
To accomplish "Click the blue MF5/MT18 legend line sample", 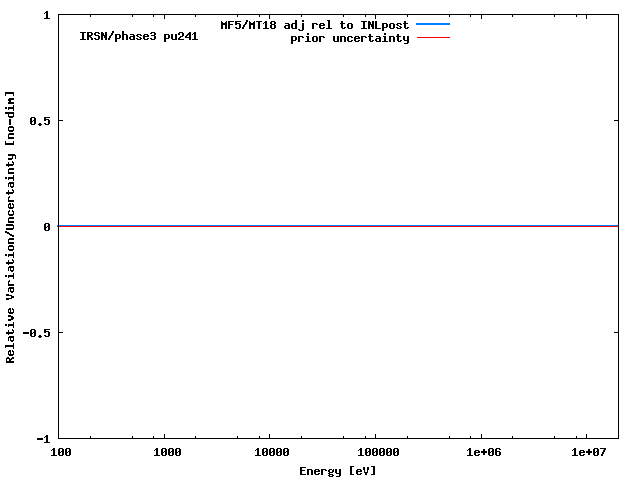I will pyautogui.click(x=432, y=24).
